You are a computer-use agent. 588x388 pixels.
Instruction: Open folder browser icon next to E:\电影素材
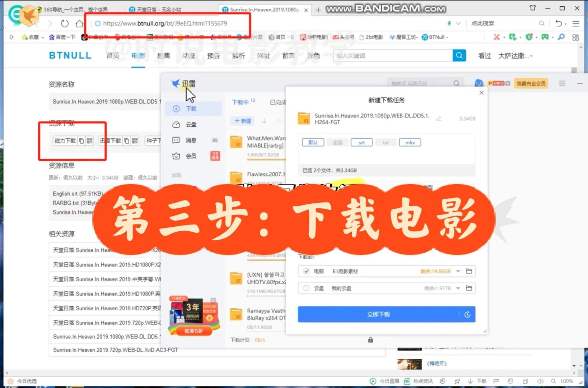click(x=469, y=271)
